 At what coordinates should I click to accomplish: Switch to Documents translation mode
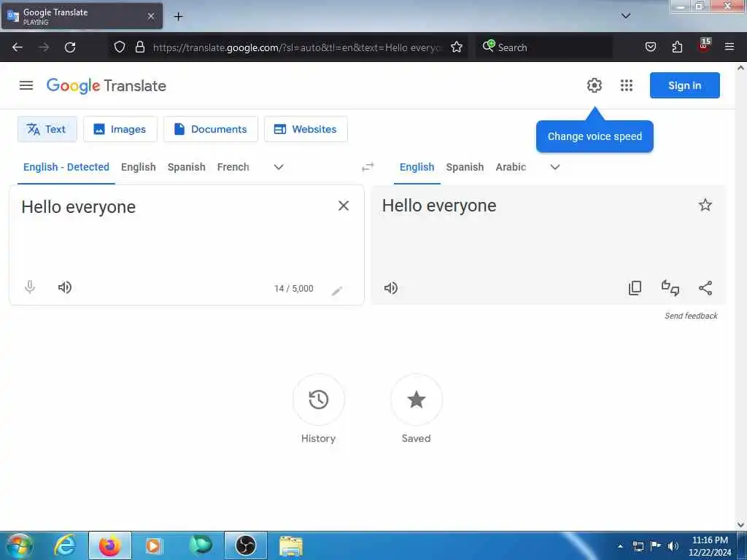pos(211,129)
